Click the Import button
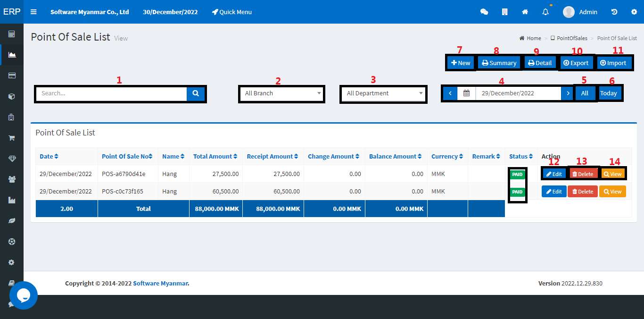644x319 pixels. click(x=613, y=63)
